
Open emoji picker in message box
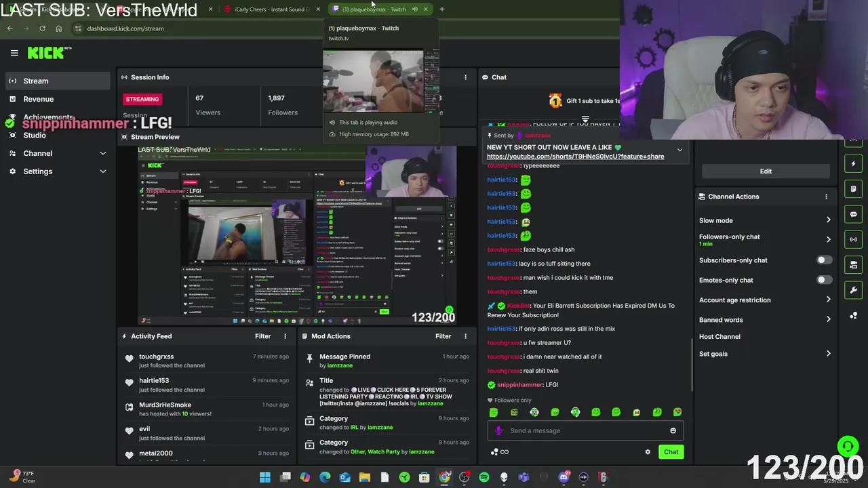pos(673,430)
